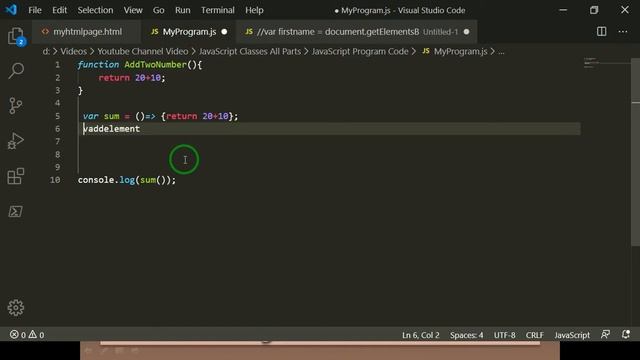
Task: Open the More Actions ellipsis menu
Action: click(x=623, y=31)
